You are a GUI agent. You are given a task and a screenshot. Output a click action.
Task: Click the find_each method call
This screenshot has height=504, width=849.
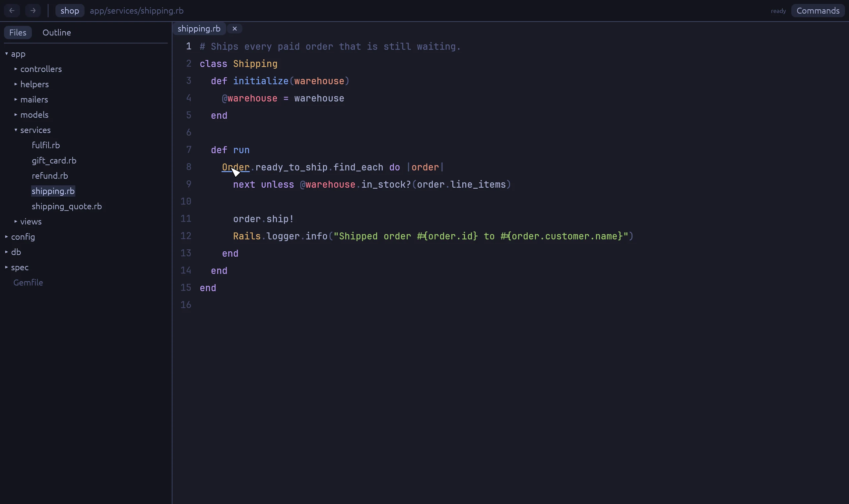[x=358, y=167]
